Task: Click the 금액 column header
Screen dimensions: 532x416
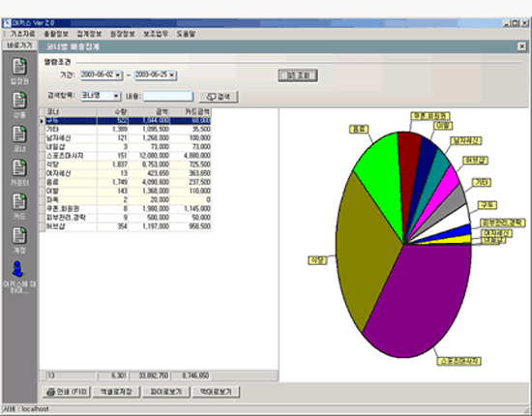Action: 149,112
